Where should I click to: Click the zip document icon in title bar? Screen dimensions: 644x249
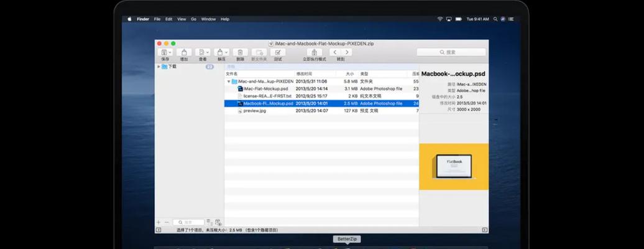[271, 43]
